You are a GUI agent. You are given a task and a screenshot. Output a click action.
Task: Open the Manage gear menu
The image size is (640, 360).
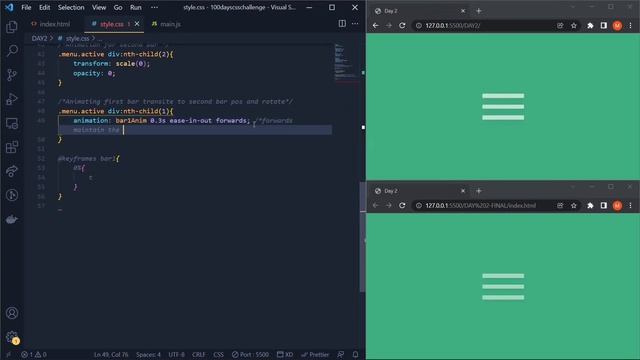pos(12,337)
